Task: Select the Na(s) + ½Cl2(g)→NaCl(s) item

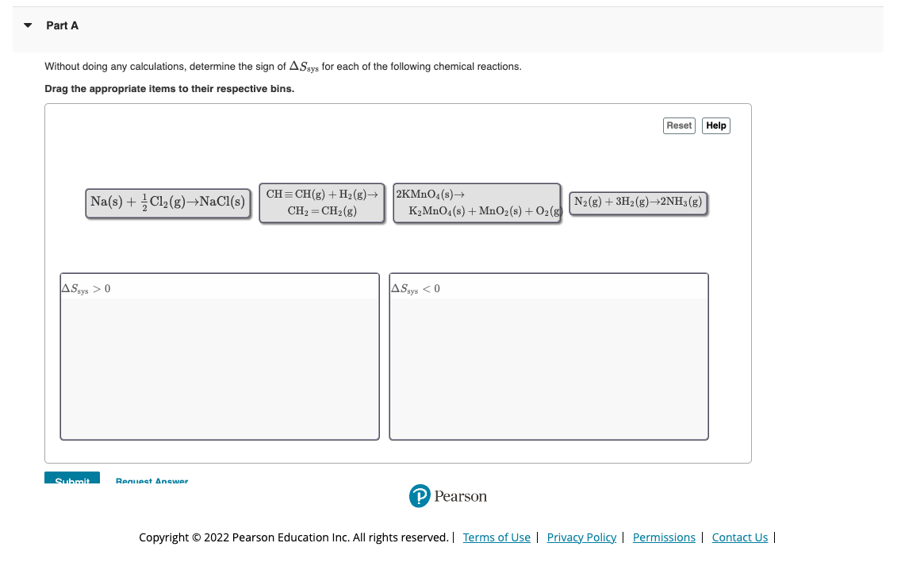Action: tap(167, 202)
